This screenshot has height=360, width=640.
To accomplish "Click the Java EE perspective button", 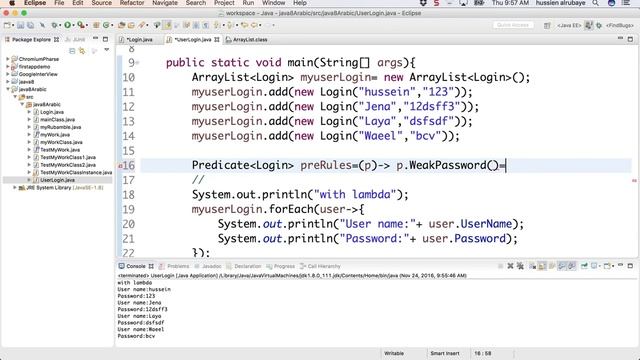I will click(x=569, y=25).
